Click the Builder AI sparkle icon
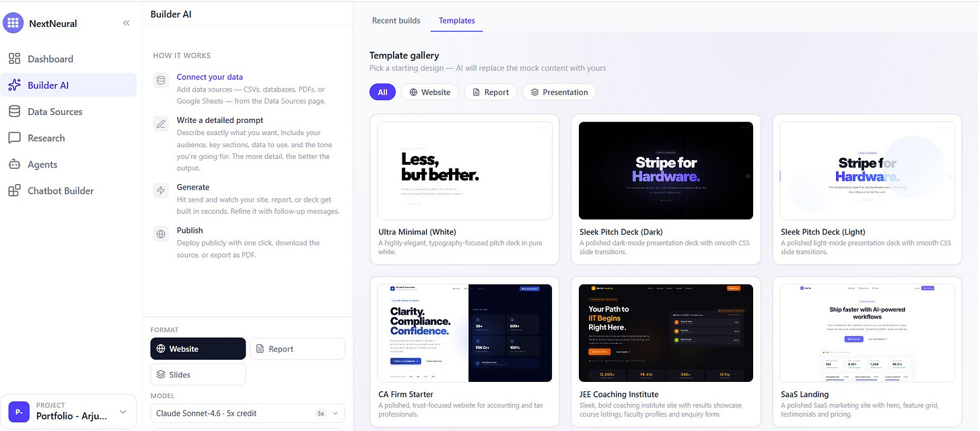 [14, 85]
